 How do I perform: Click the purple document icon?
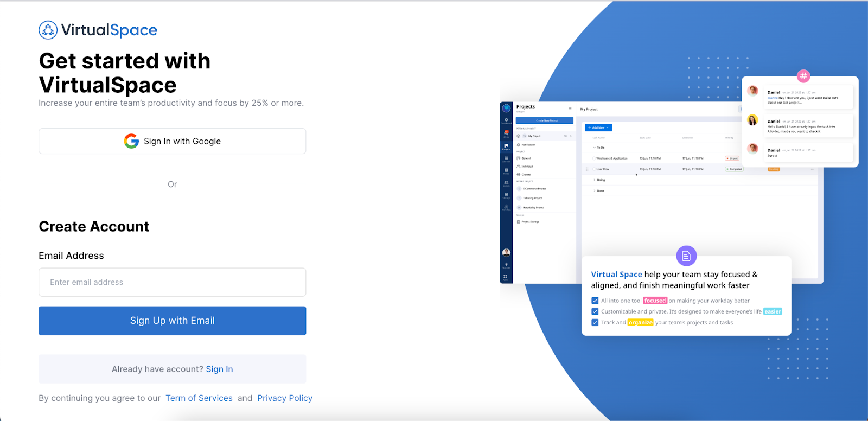686,256
